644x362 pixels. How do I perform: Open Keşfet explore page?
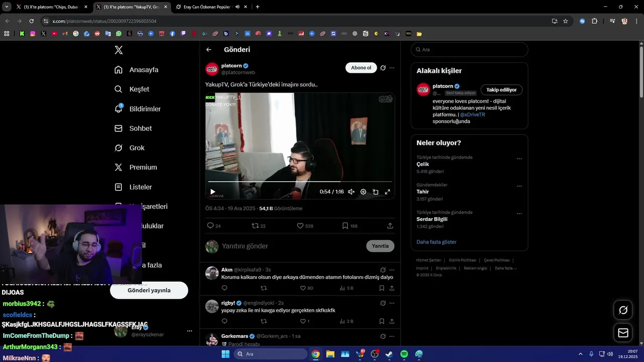coord(132,89)
